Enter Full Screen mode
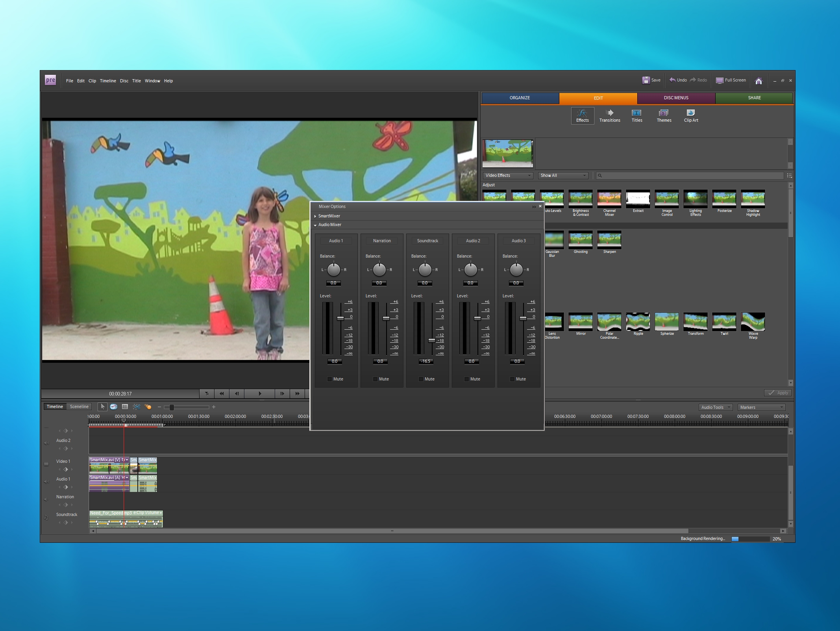This screenshot has height=631, width=840. [x=731, y=80]
